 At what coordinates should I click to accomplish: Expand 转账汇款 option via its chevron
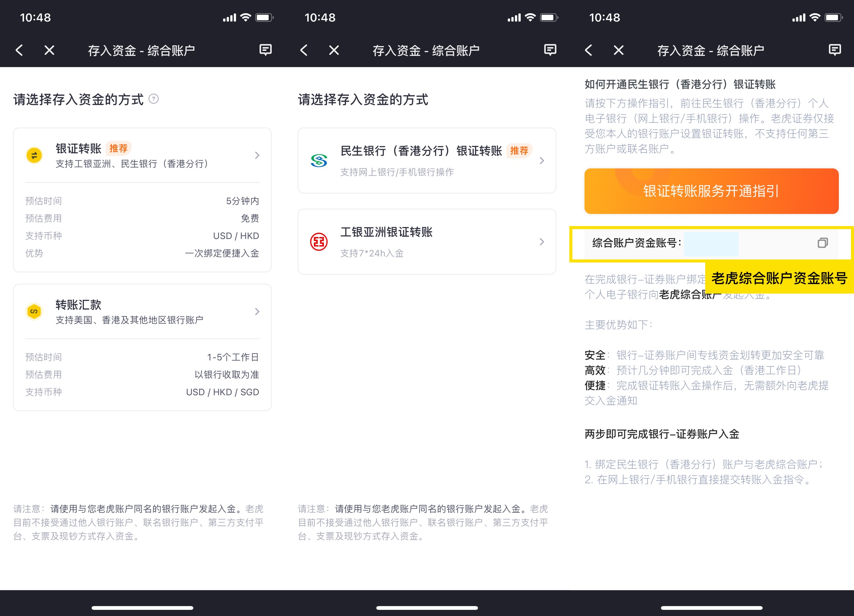pyautogui.click(x=257, y=311)
